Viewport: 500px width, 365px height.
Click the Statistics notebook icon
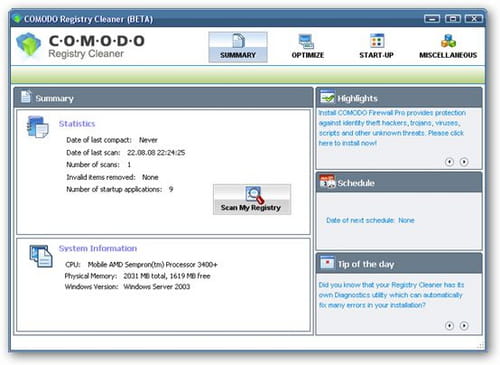point(37,127)
